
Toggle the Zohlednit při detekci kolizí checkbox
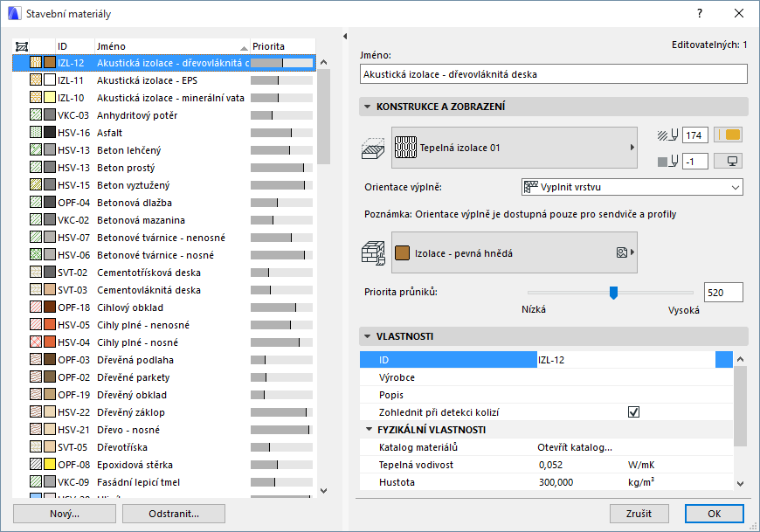[633, 411]
